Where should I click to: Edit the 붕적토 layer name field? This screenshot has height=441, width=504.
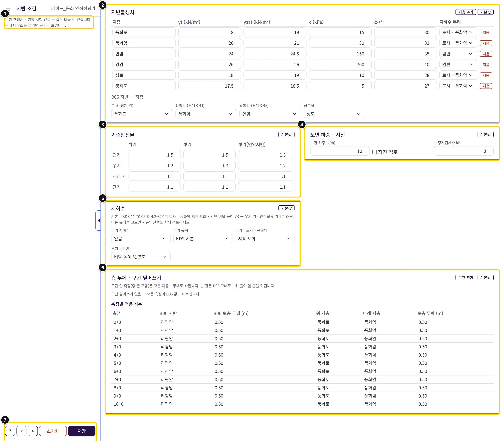click(144, 86)
